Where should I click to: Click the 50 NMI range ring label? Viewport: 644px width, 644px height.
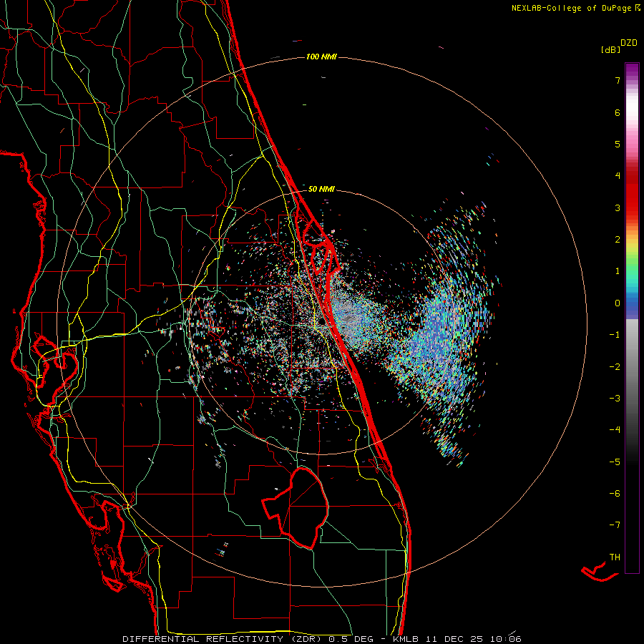pos(321,189)
